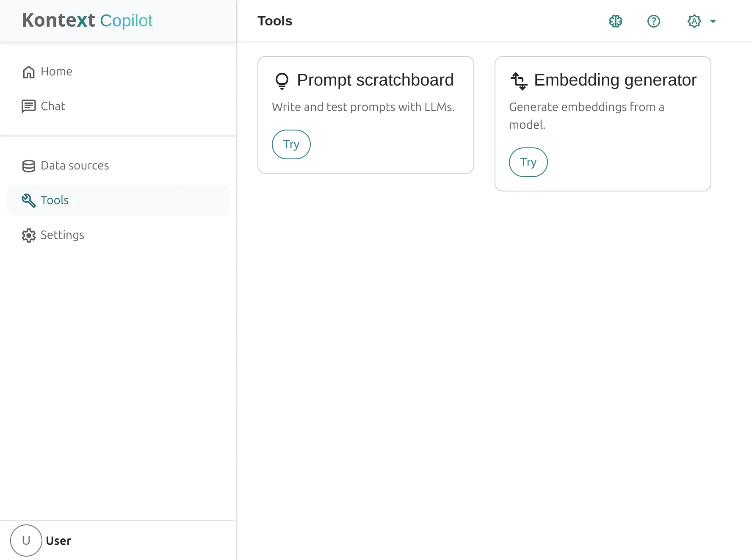Click the Tools wrench icon in sidebar

coord(28,200)
